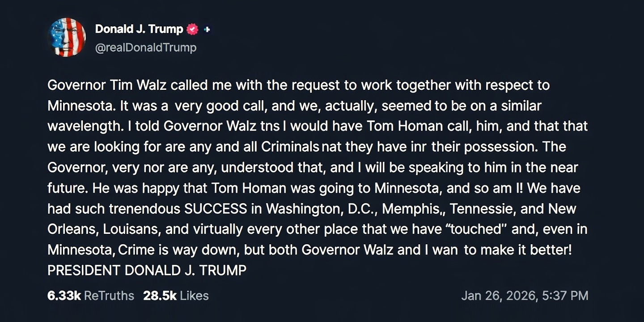Open Donald J. Trump's profile avatar
The height and width of the screenshot is (322, 644).
coord(67,37)
